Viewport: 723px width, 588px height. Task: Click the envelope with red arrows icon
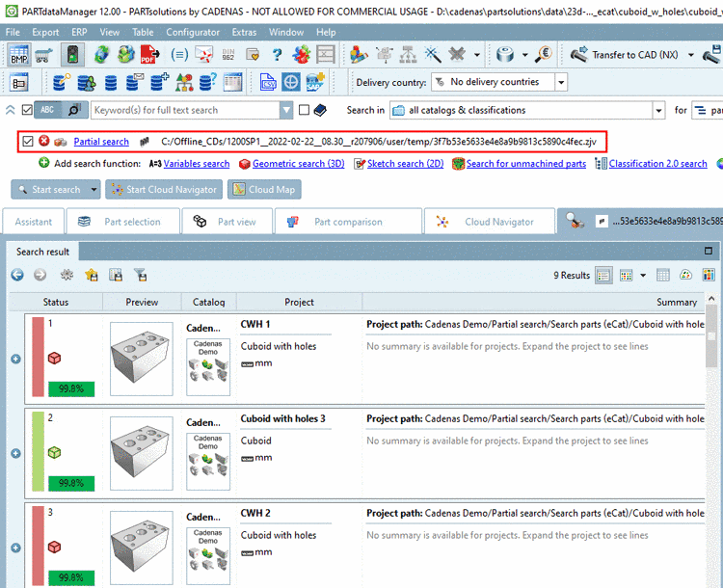[x=203, y=55]
